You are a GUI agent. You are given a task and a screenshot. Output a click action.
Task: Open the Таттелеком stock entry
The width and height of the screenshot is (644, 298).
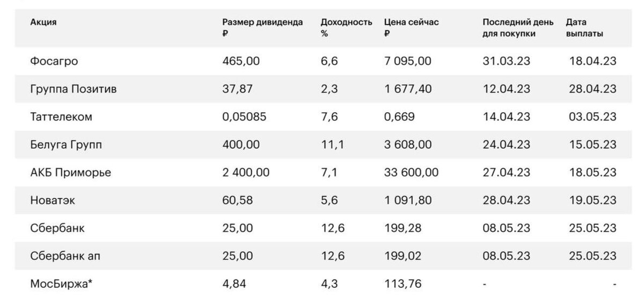coord(322,117)
